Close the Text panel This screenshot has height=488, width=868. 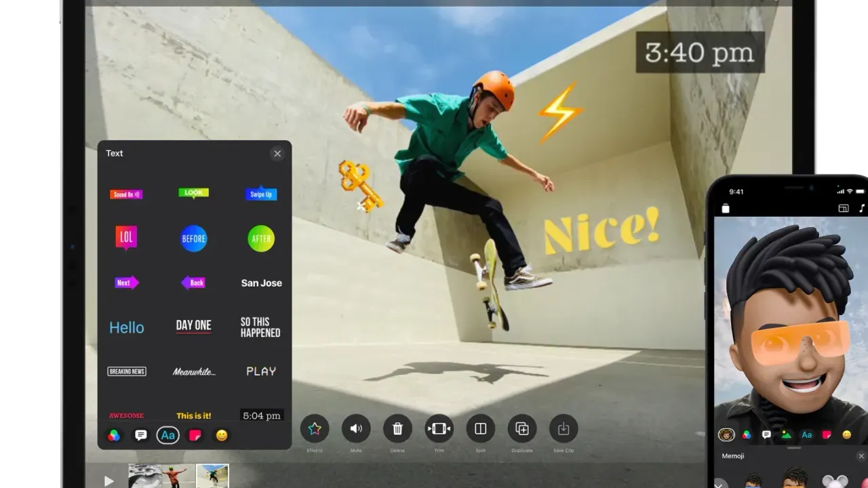pyautogui.click(x=277, y=154)
